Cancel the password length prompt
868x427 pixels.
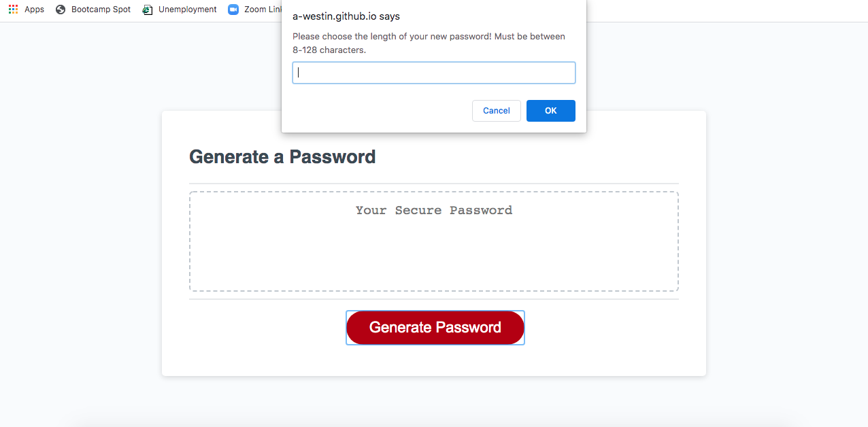pos(496,110)
